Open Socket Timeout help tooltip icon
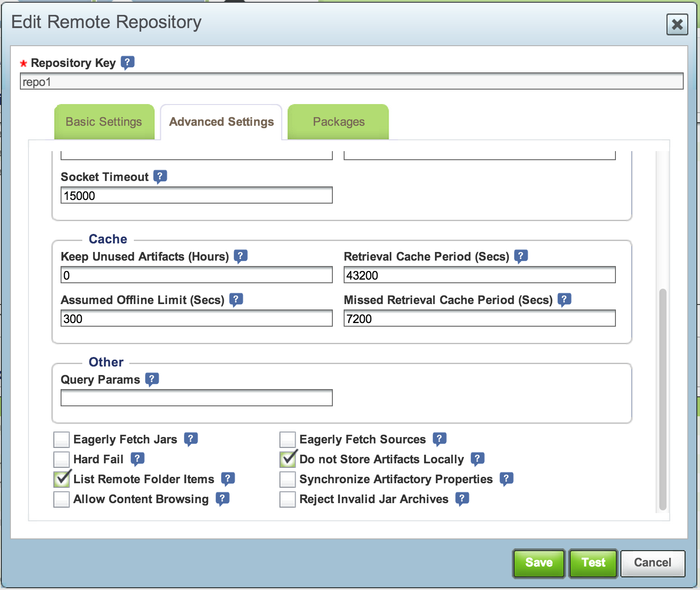Image resolution: width=700 pixels, height=590 pixels. (160, 176)
